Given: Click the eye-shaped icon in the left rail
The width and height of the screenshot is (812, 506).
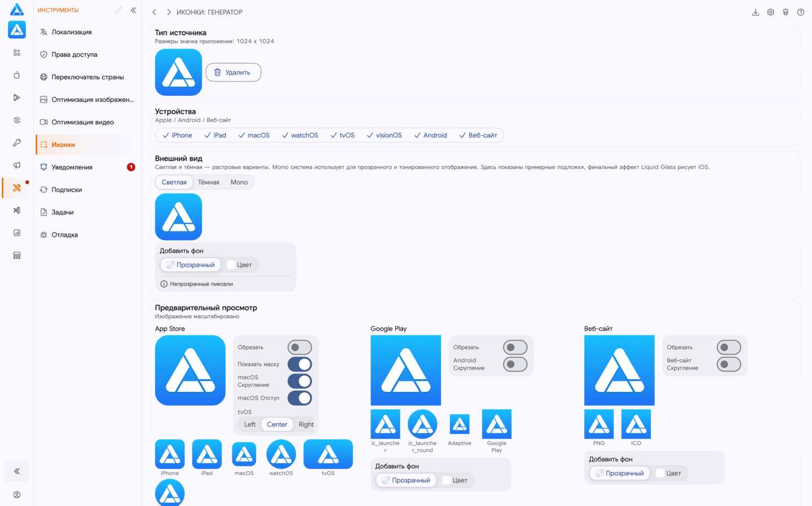Looking at the screenshot, I should pyautogui.click(x=17, y=120).
